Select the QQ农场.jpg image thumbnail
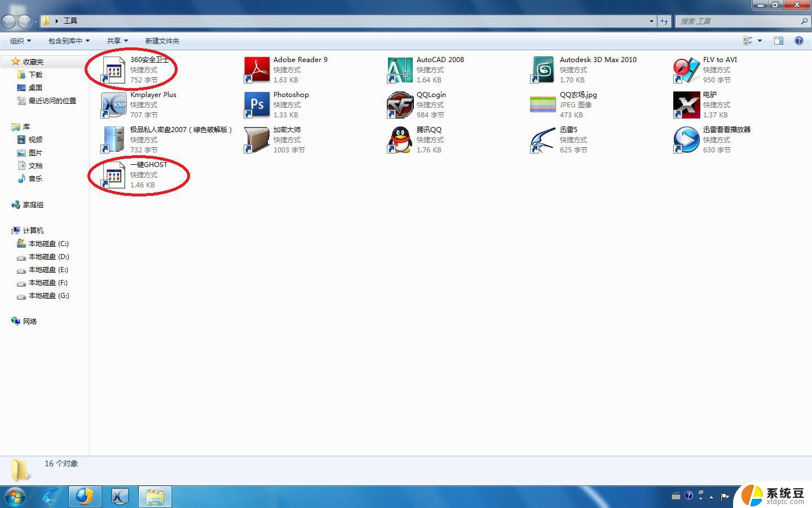 click(544, 105)
